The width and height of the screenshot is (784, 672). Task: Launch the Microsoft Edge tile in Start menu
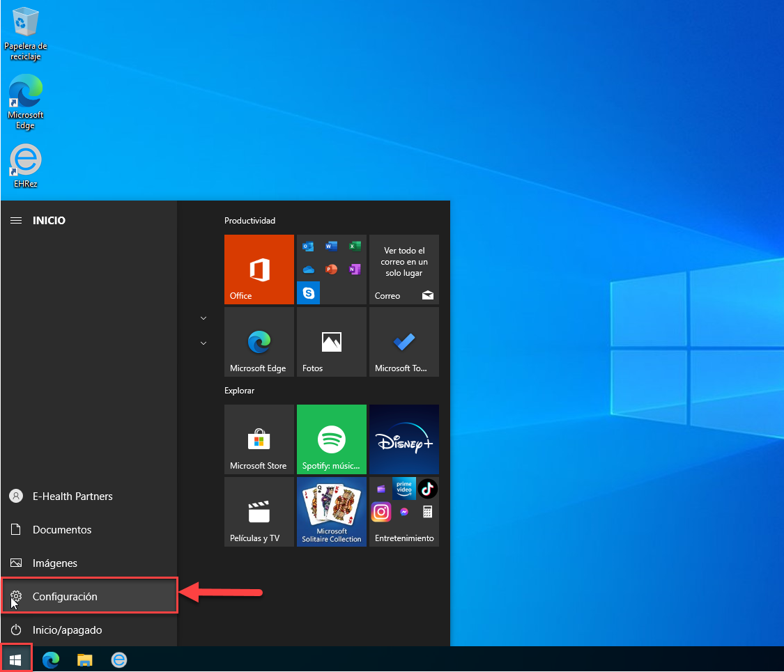[x=259, y=342]
